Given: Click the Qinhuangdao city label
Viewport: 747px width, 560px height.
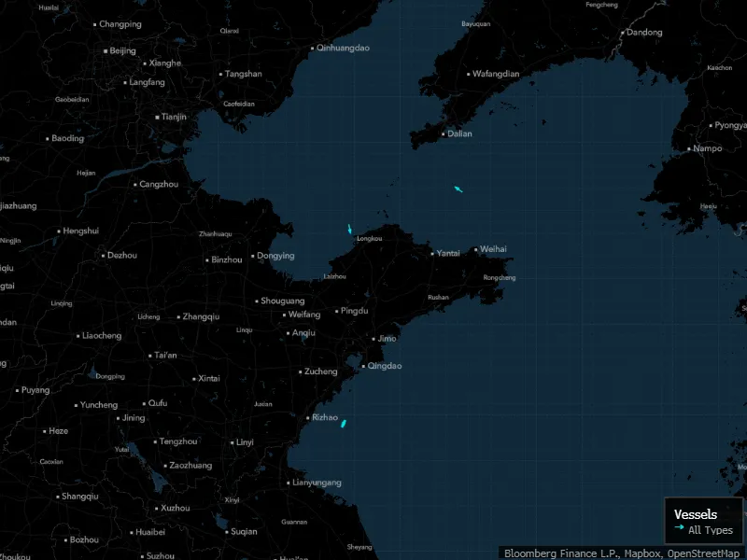Looking at the screenshot, I should pos(343,48).
